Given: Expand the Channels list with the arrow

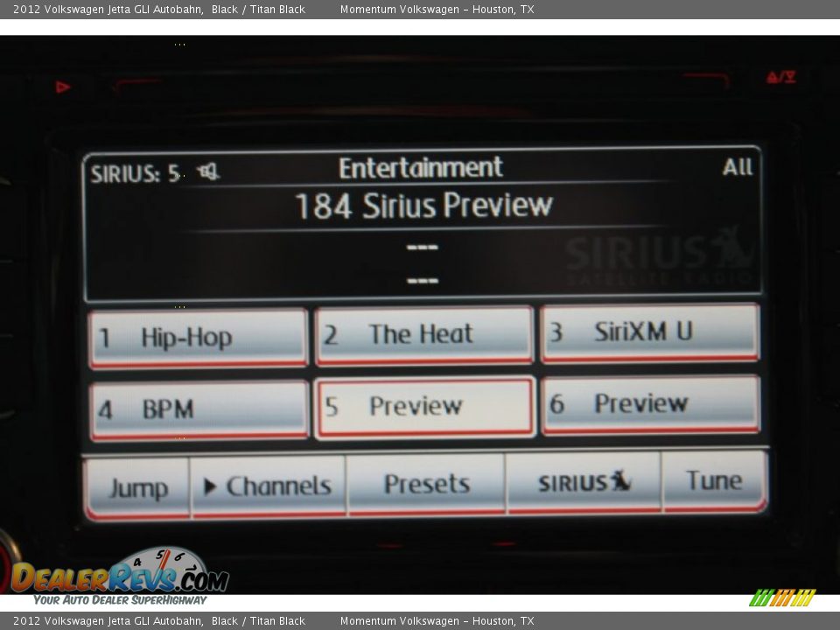Looking at the screenshot, I should coord(268,486).
